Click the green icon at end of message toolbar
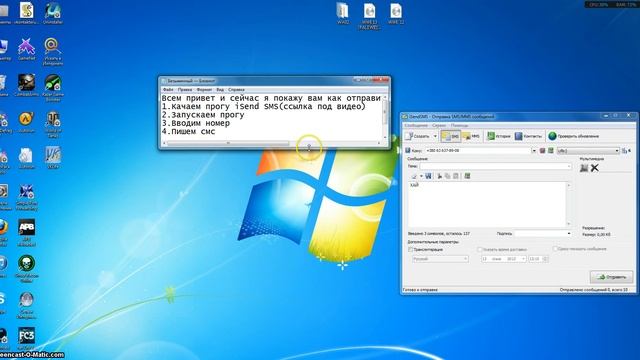 (x=467, y=176)
